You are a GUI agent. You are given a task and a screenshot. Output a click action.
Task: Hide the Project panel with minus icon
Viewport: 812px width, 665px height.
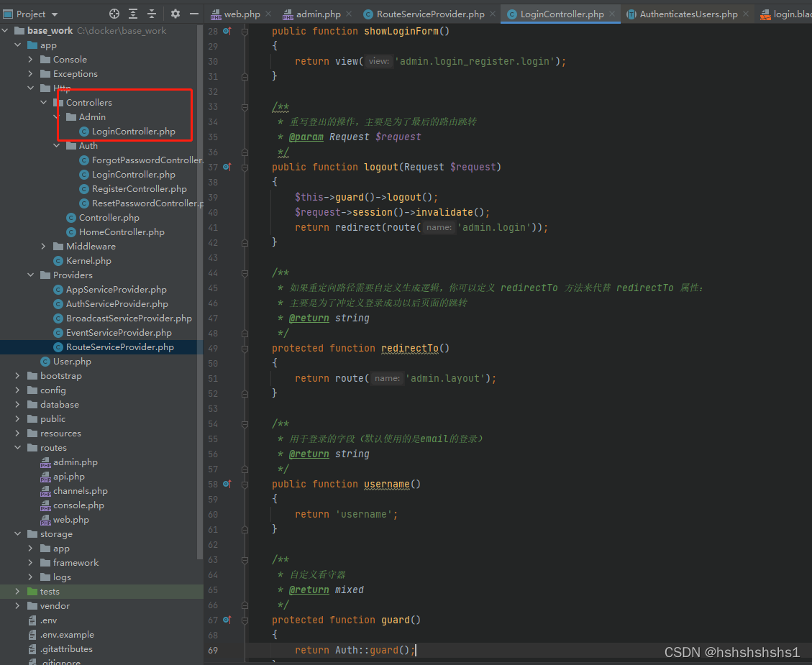pos(194,14)
